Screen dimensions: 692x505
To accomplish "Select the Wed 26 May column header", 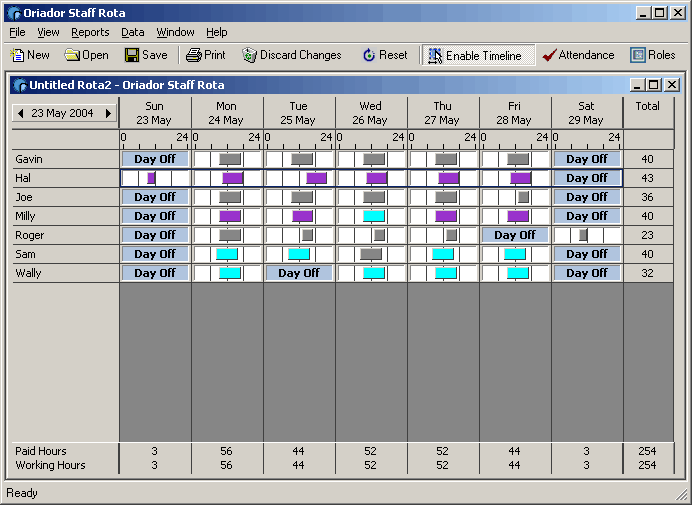I will (x=371, y=113).
